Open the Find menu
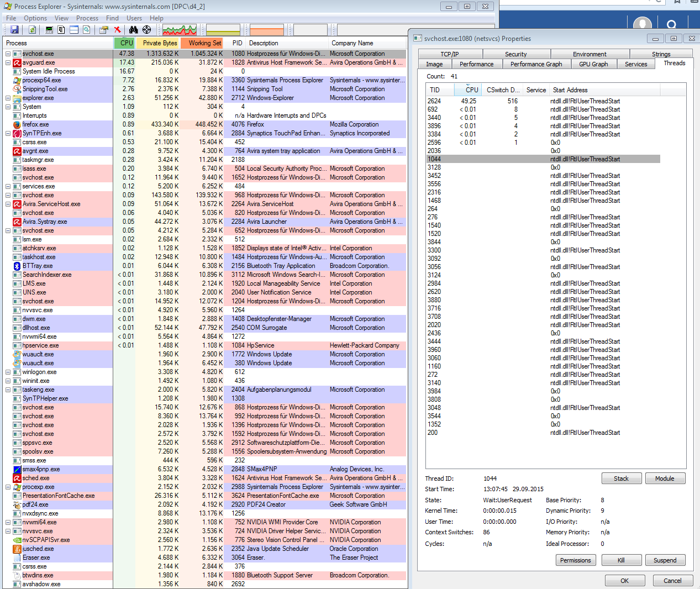 click(113, 18)
